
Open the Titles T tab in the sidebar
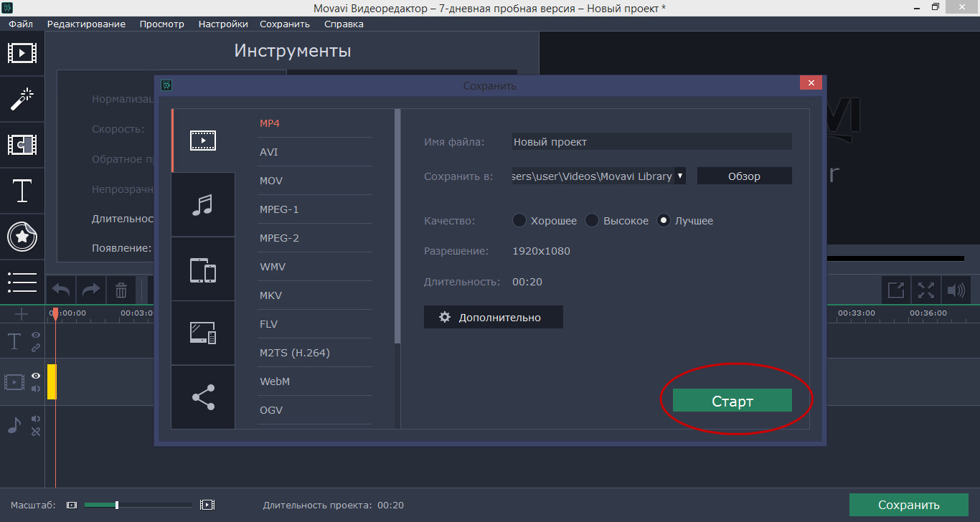(22, 191)
